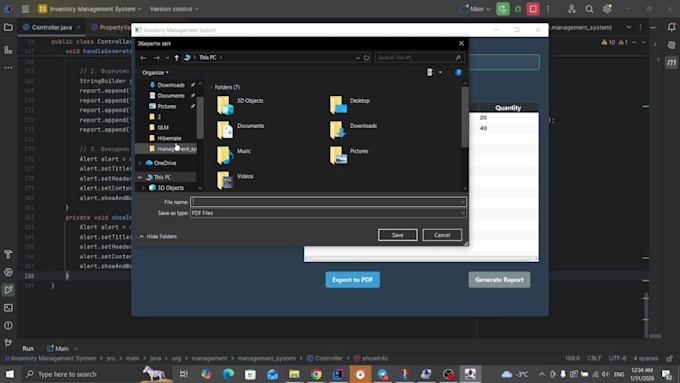The height and width of the screenshot is (383, 680).
Task: Click the Windows Start button
Action: point(9,374)
